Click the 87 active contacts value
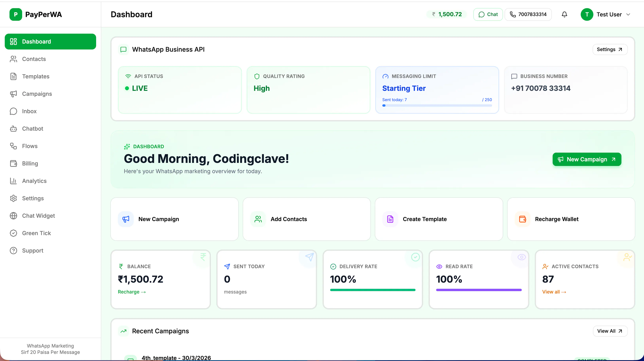This screenshot has height=361, width=644. pyautogui.click(x=548, y=279)
